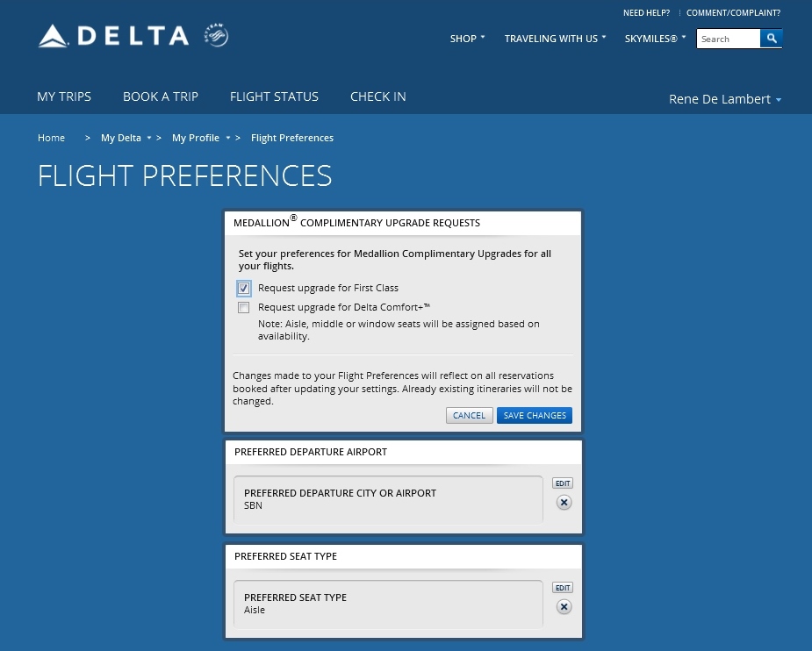Image resolution: width=812 pixels, height=651 pixels.
Task: Click SAVE CHANGES for upgrade preferences
Action: coord(535,415)
